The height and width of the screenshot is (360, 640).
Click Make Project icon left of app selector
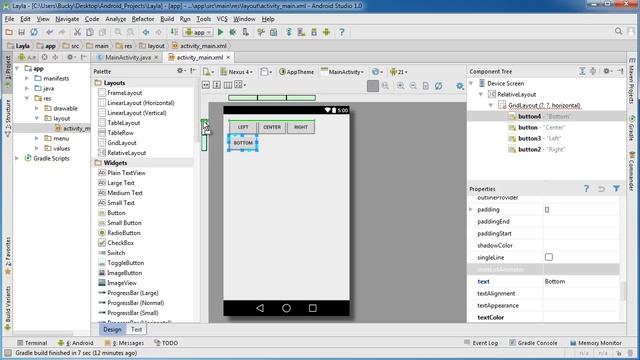pos(174,32)
